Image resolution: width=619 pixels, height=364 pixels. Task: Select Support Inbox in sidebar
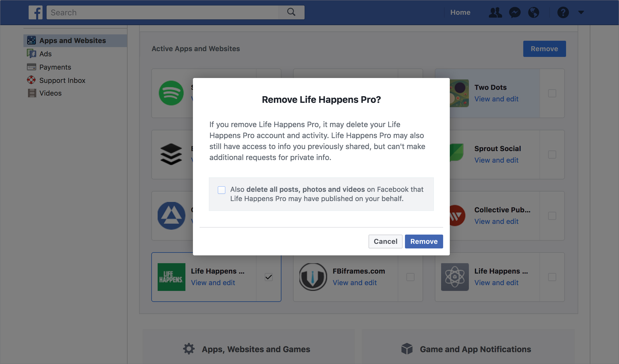62,80
